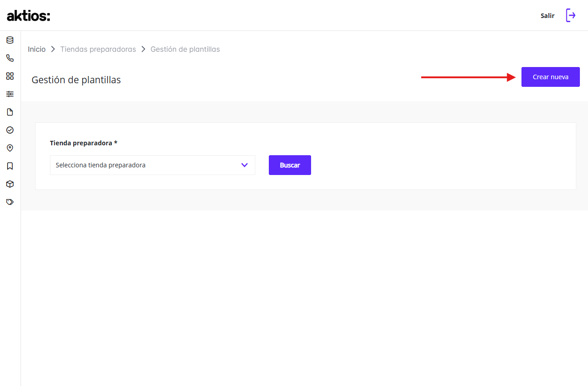Expand the purple chevron in store selector
Image resolution: width=588 pixels, height=386 pixels.
pos(245,165)
